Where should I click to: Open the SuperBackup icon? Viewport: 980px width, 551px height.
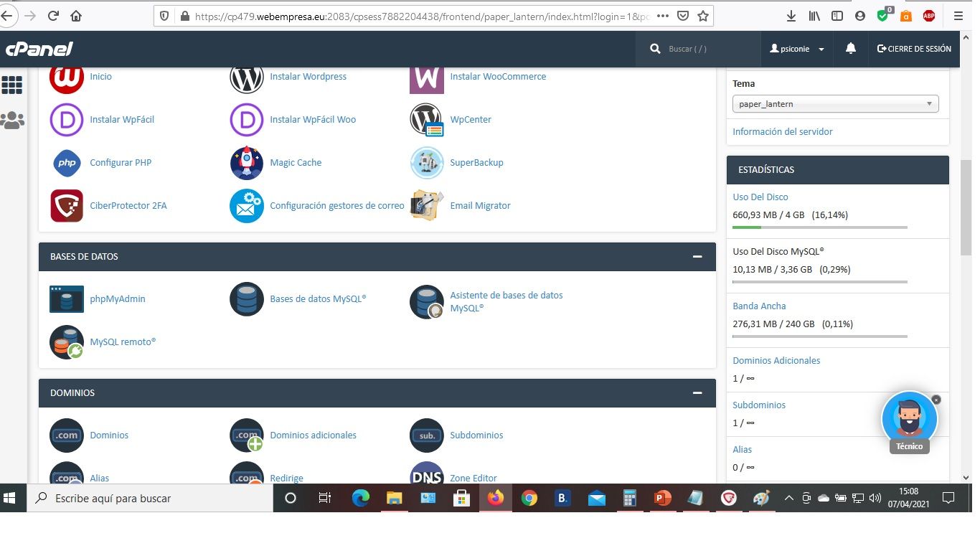[427, 163]
